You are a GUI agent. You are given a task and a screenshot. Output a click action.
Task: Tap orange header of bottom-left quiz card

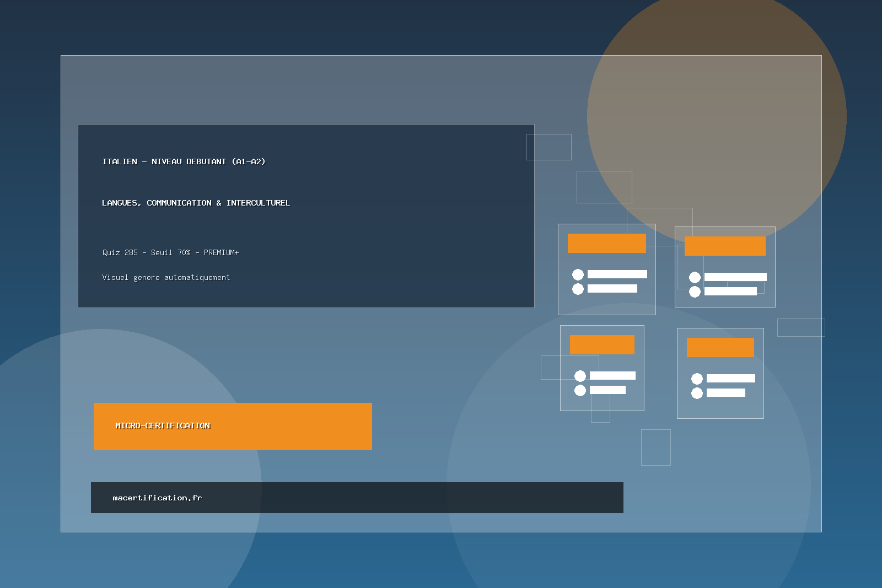[x=602, y=344]
